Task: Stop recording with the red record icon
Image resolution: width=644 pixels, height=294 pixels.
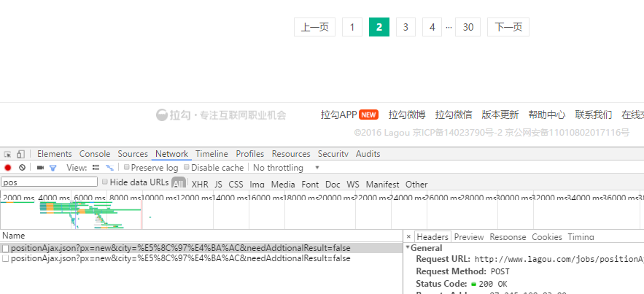Action: tap(8, 168)
